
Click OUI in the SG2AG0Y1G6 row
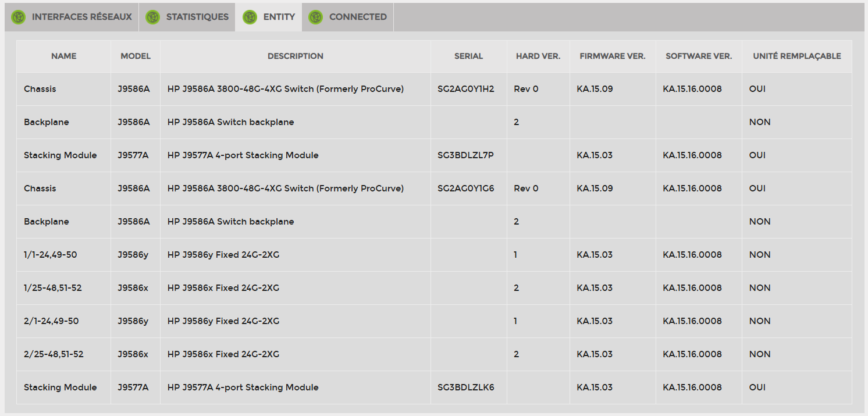click(x=757, y=189)
